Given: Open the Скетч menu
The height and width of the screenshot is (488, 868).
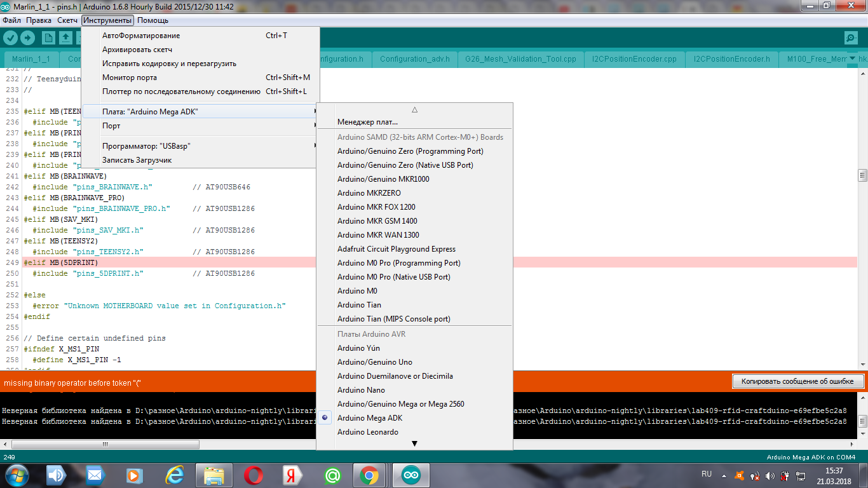Looking at the screenshot, I should 67,20.
